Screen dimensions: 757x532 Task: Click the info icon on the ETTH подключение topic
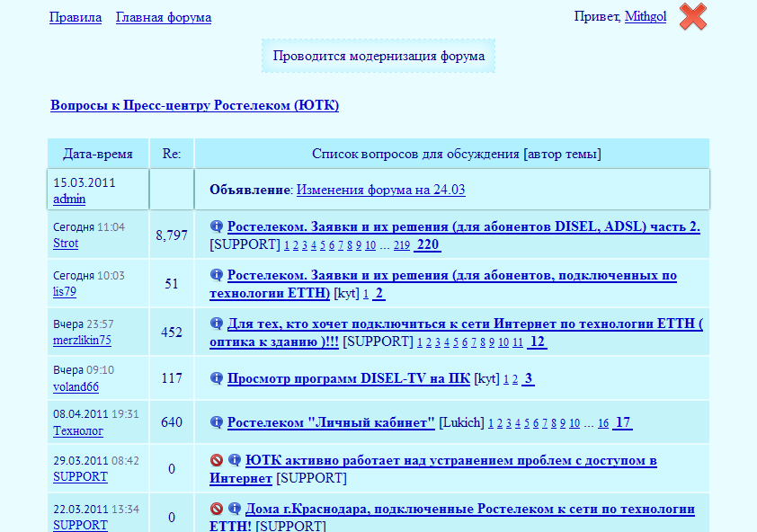point(215,324)
